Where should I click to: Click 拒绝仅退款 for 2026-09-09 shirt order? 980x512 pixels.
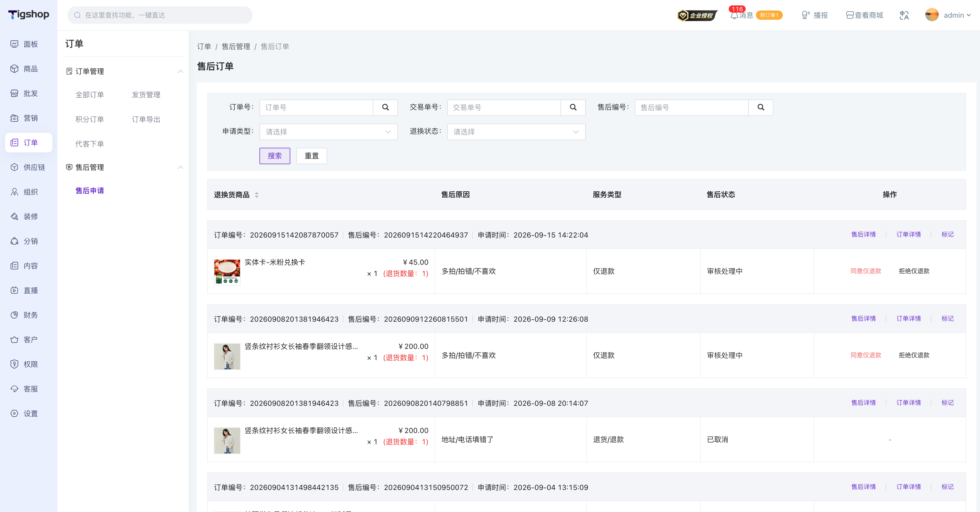pyautogui.click(x=914, y=355)
